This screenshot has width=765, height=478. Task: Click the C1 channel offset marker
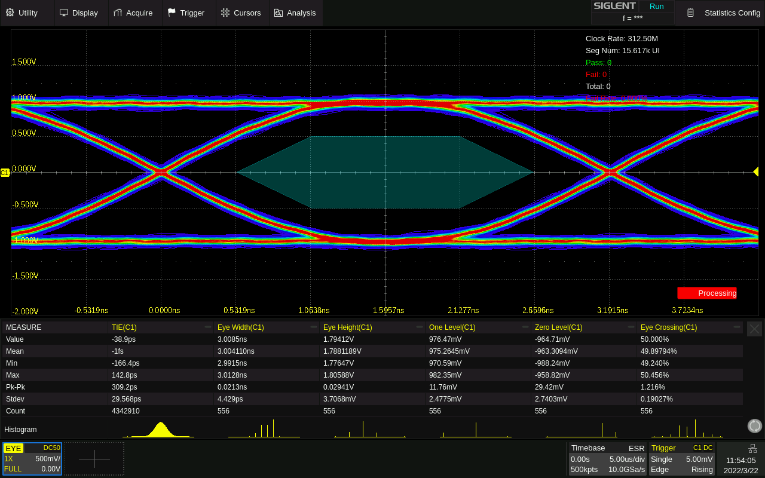pos(5,173)
